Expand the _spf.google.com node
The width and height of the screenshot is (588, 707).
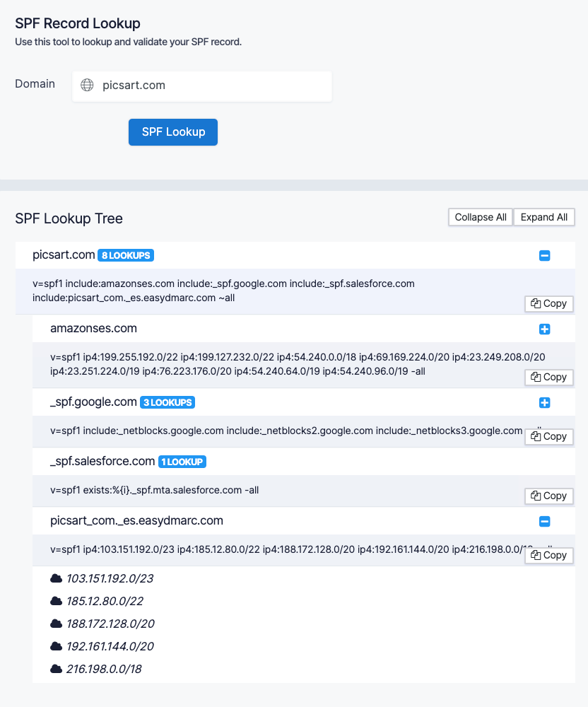click(544, 403)
